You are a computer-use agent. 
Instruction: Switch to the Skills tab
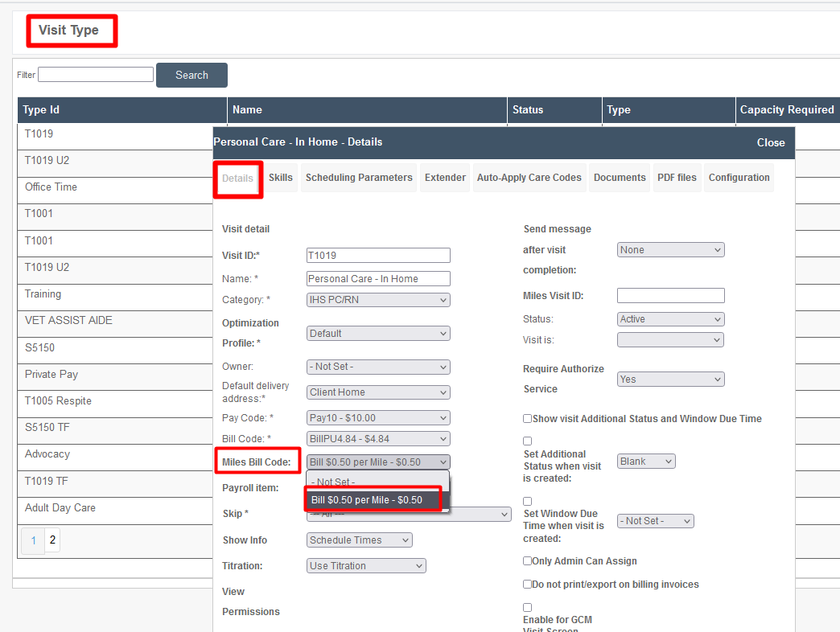(x=281, y=178)
